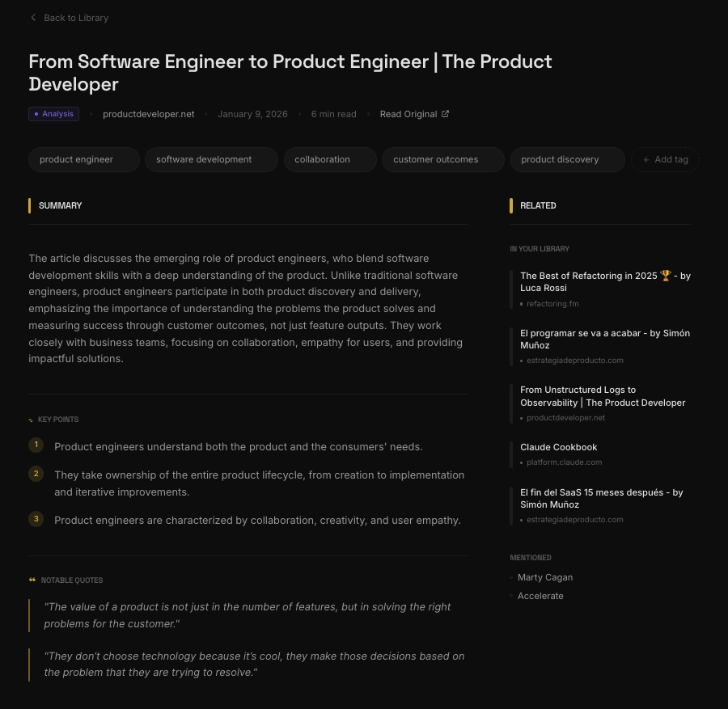728x709 pixels.
Task: Click the back chevron before Back to Library
Action: coord(33,18)
